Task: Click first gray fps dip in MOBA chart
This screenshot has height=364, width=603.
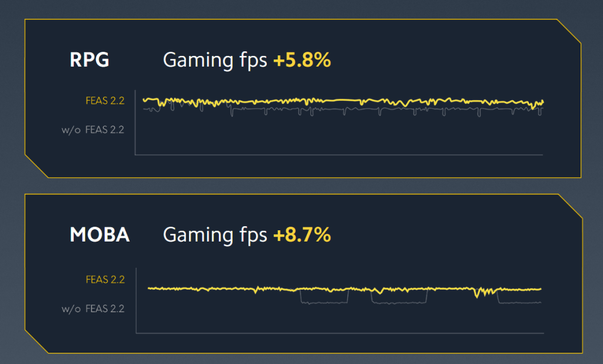Action: 324,302
